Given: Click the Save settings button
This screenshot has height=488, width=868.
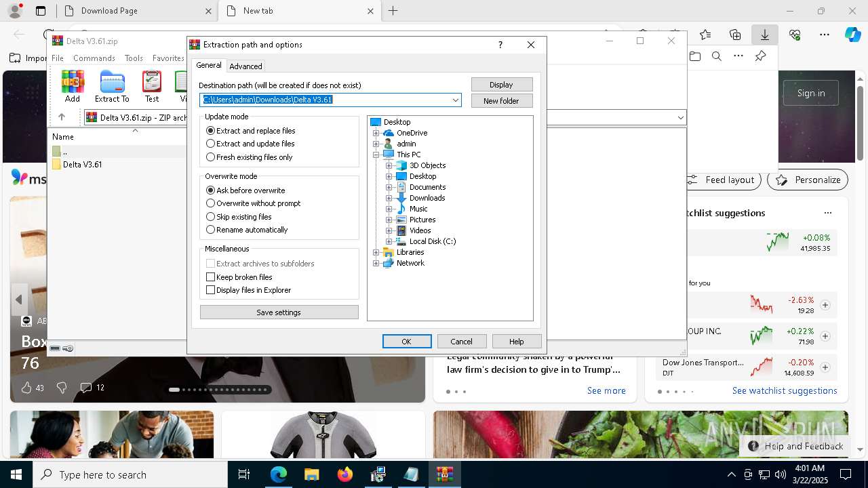Looking at the screenshot, I should coord(279,312).
